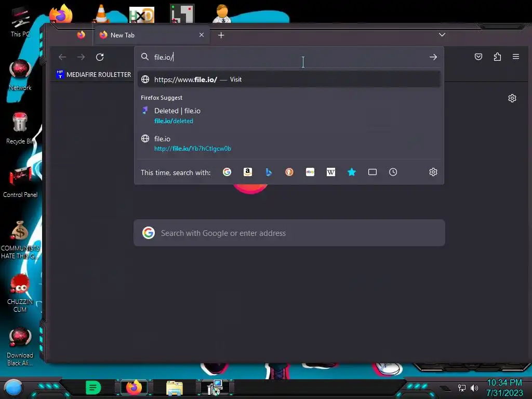Screen dimensions: 532x399
Task: Click the address bar text field
Action: click(x=288, y=57)
